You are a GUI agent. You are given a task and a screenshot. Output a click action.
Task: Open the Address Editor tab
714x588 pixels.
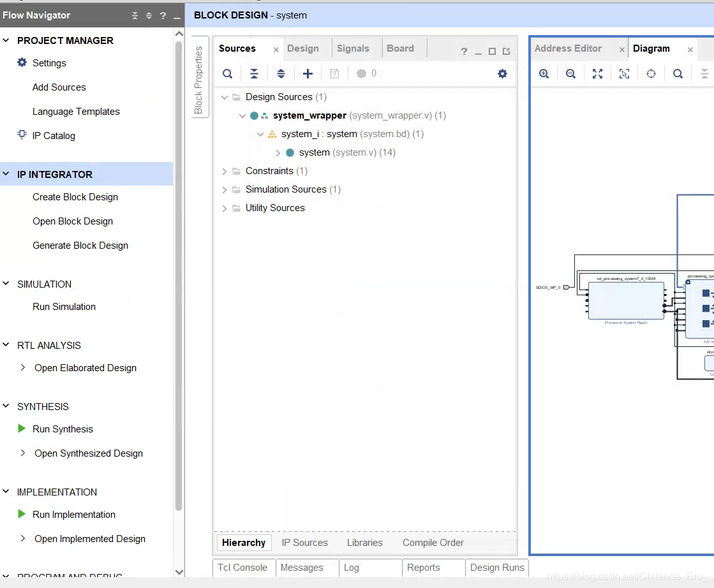568,48
